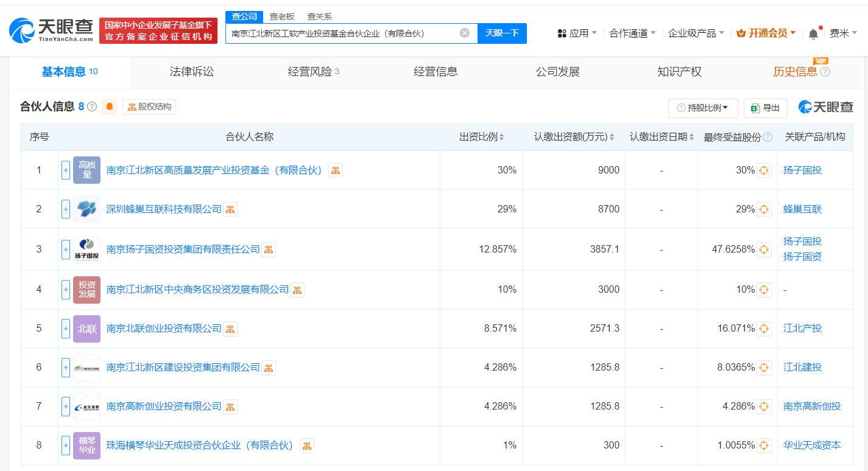Open the 南京高新创投 related product link

(812, 406)
